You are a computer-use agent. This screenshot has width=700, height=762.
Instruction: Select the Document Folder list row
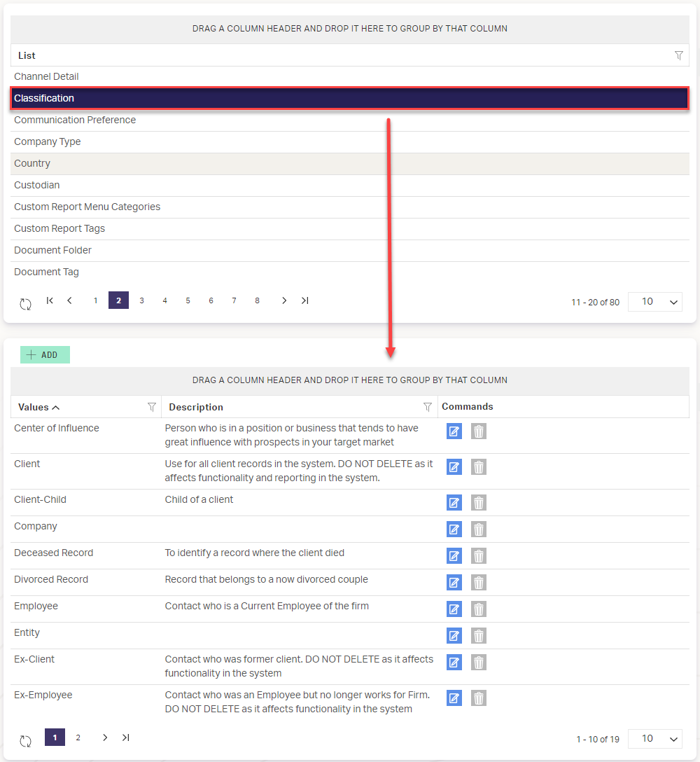(350, 250)
